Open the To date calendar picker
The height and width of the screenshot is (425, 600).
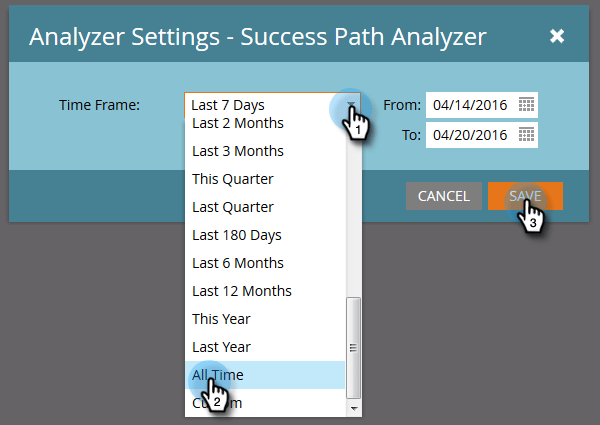(x=526, y=135)
